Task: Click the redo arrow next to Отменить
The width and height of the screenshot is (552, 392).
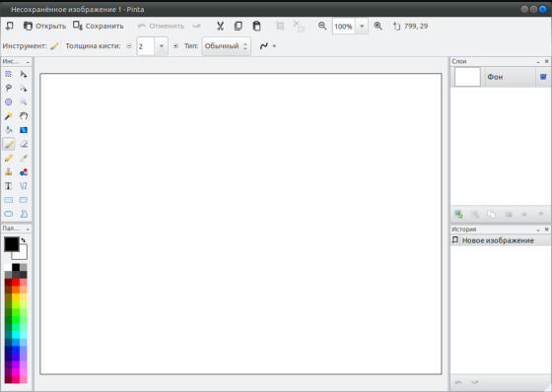Action: pos(196,26)
